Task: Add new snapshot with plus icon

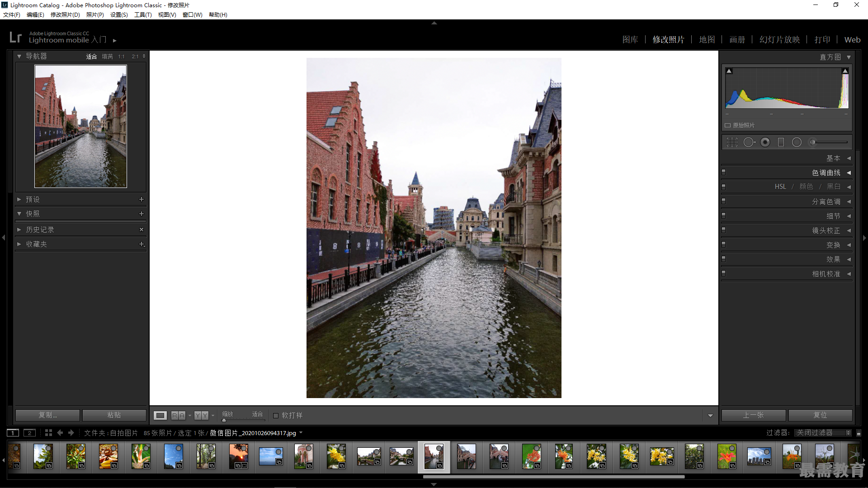Action: 142,214
